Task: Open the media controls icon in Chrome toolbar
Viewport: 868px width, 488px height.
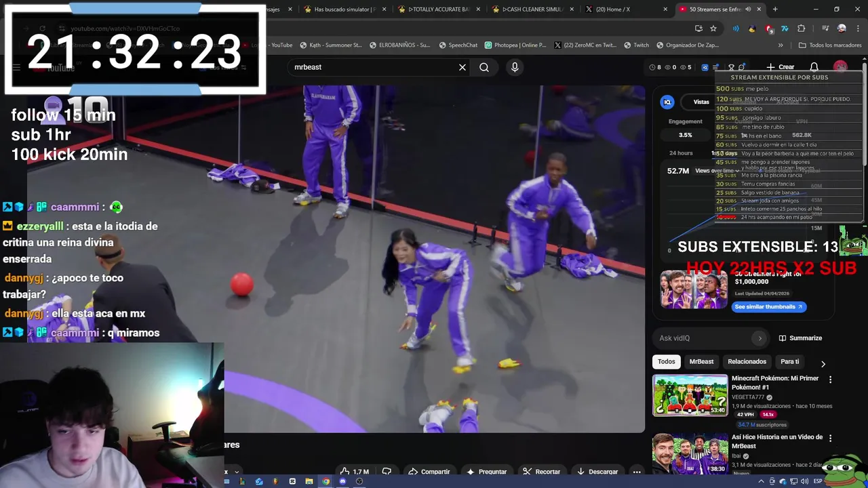Action: (825, 28)
